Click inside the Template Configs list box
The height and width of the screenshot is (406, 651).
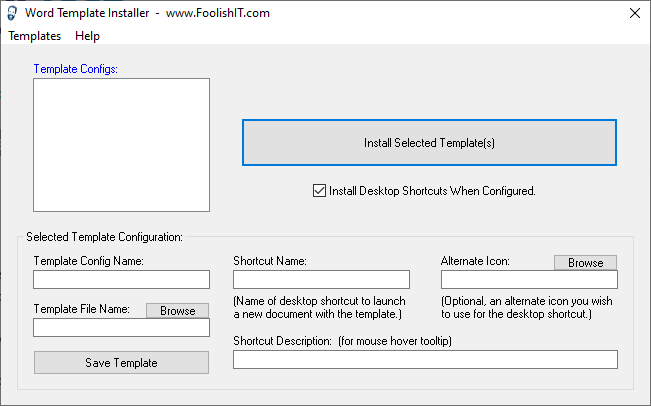[x=121, y=145]
